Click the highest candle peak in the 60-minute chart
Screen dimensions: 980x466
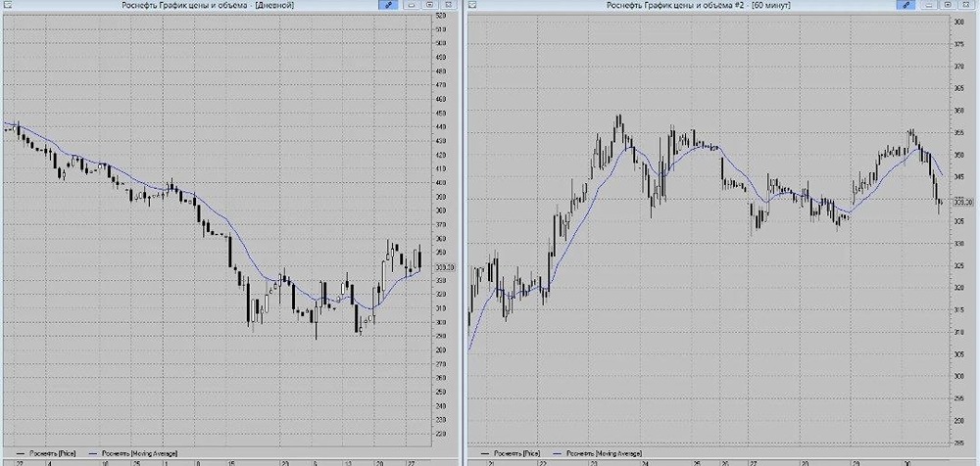618,116
